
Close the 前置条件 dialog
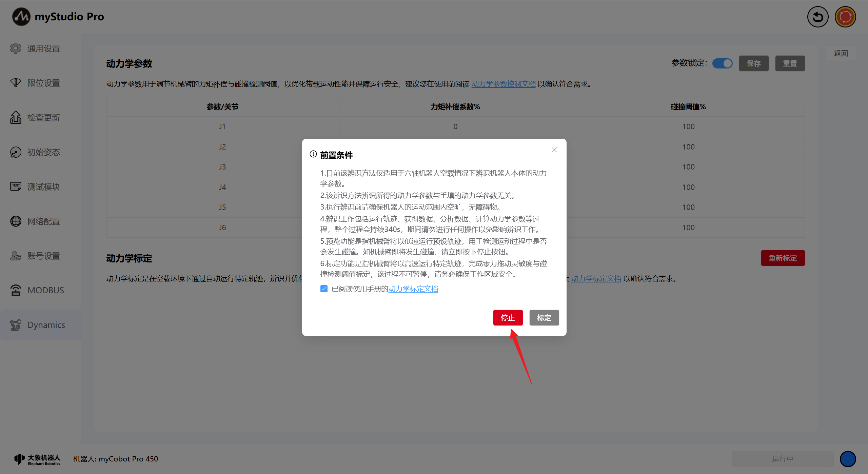(x=554, y=150)
